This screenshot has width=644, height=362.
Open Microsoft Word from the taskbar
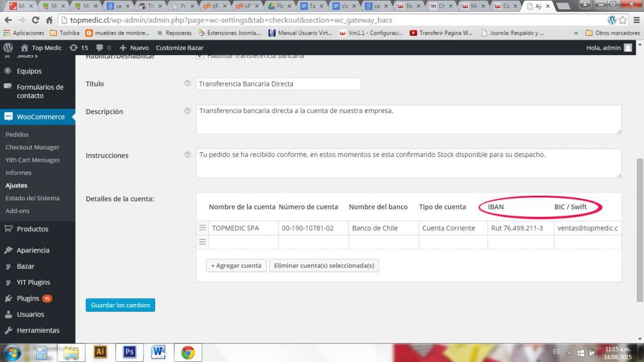[x=158, y=353]
